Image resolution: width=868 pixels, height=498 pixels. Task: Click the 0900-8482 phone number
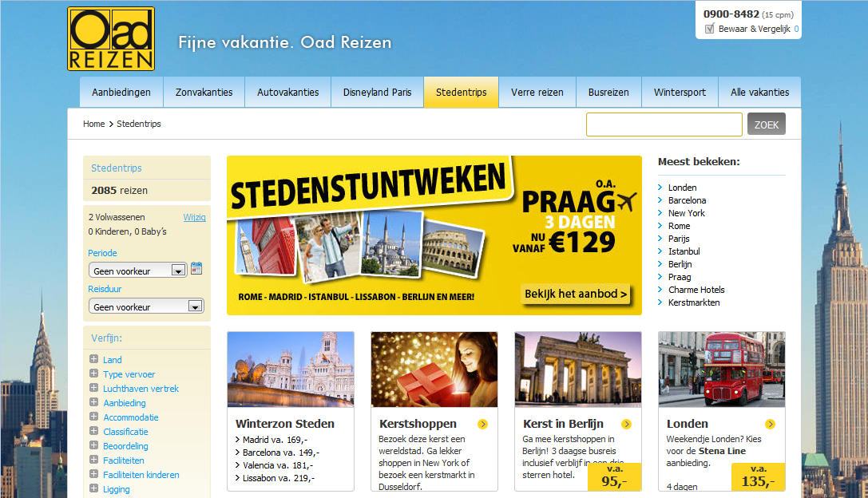coord(731,14)
